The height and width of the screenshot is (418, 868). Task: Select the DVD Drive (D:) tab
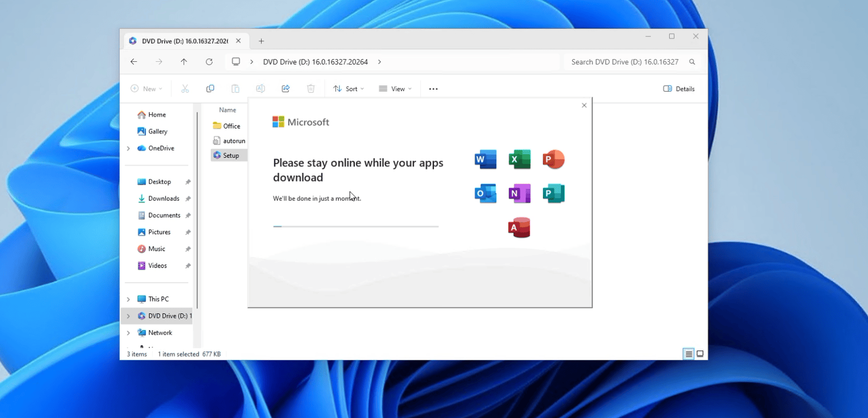[x=184, y=41]
